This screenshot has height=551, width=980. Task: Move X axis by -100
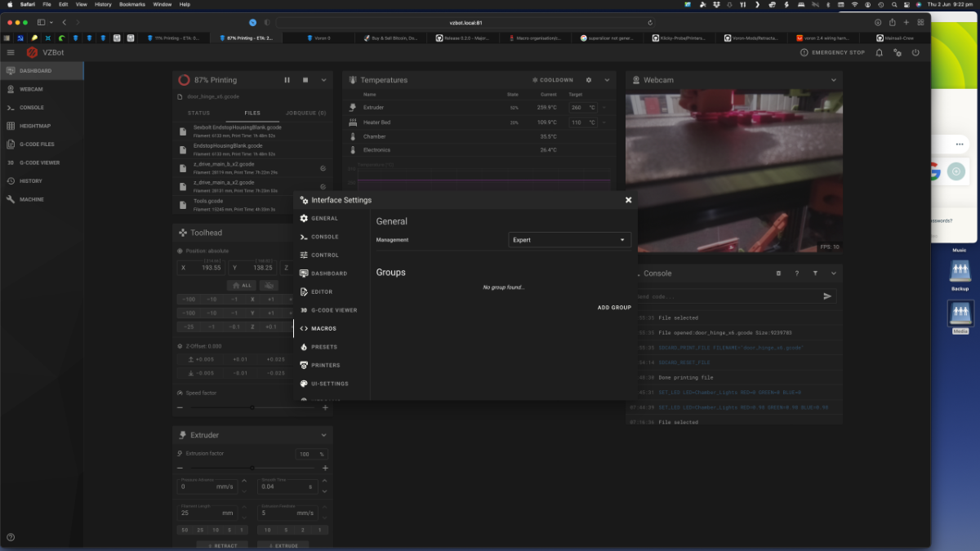click(189, 300)
